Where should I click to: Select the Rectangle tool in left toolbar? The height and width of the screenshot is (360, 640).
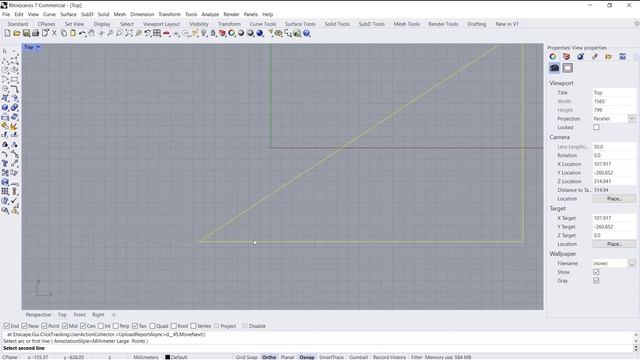pos(14,80)
